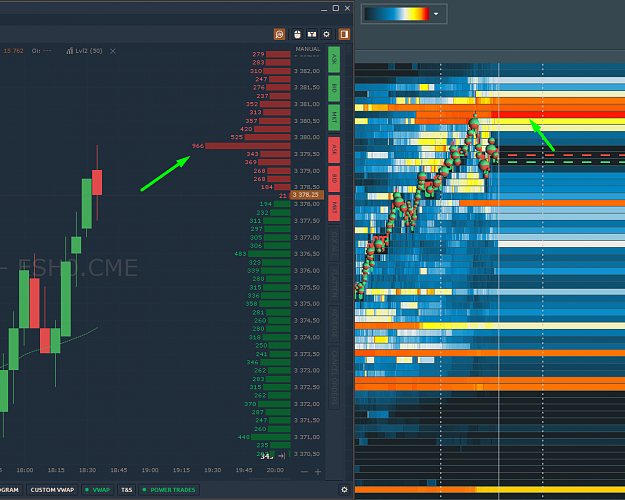This screenshot has width=625, height=500.
Task: Open the CUSTOM VWAP tool
Action: (x=52, y=490)
